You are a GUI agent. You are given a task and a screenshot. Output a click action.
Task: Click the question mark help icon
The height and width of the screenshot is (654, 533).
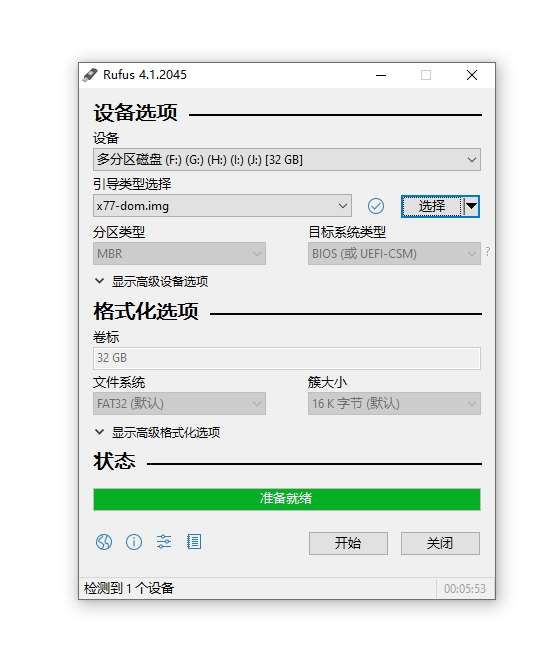pos(488,252)
